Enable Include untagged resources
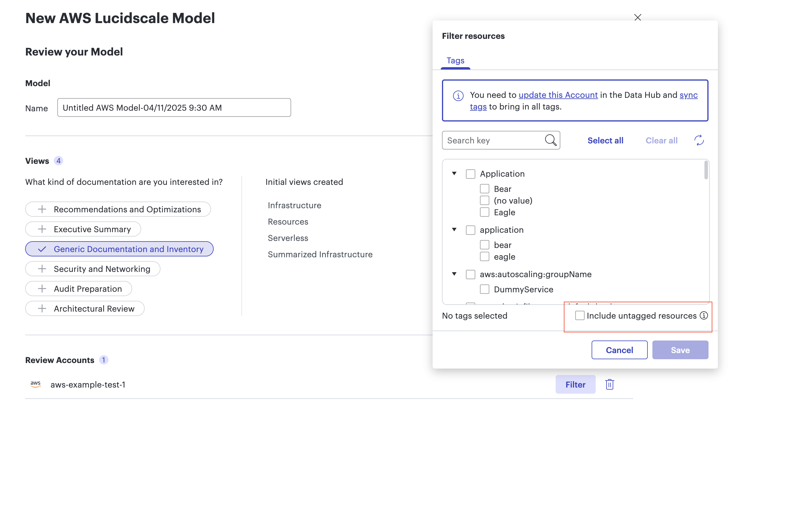This screenshot has width=812, height=514. pos(580,316)
